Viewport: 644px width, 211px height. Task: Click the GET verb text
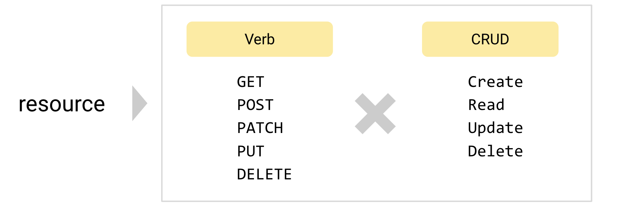[x=251, y=82]
